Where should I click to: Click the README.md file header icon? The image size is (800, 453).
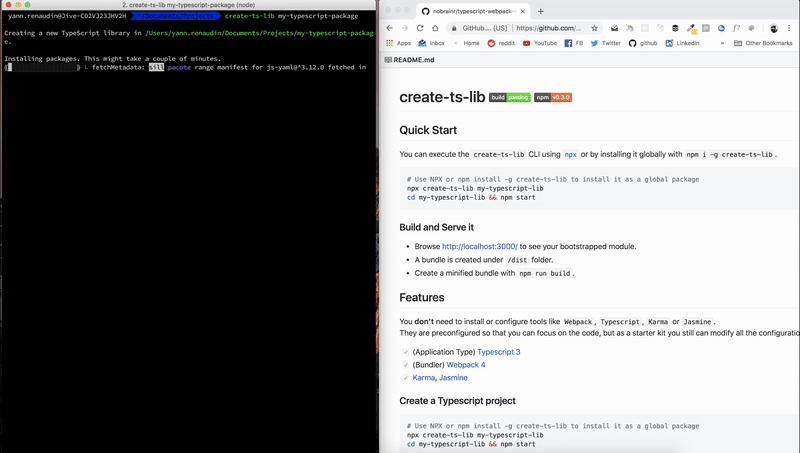[x=388, y=60]
